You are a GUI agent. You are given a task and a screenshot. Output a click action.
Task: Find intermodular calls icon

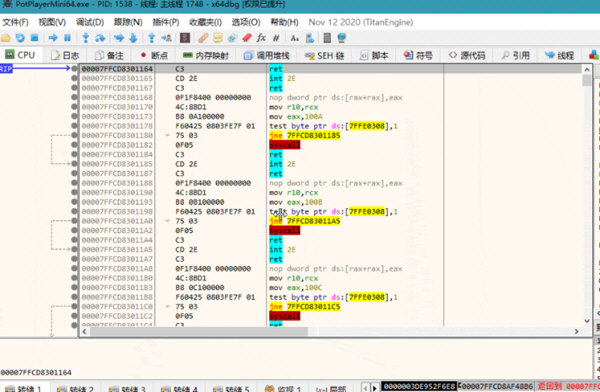pos(310,38)
